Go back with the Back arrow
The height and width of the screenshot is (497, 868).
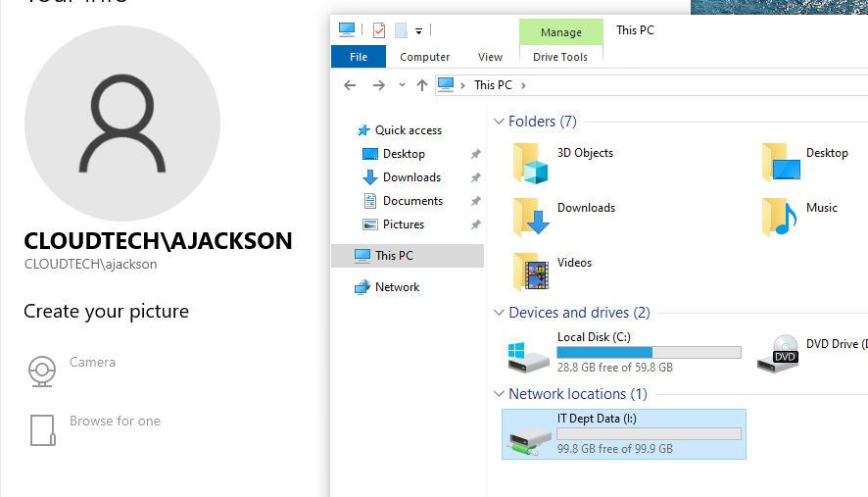point(350,85)
